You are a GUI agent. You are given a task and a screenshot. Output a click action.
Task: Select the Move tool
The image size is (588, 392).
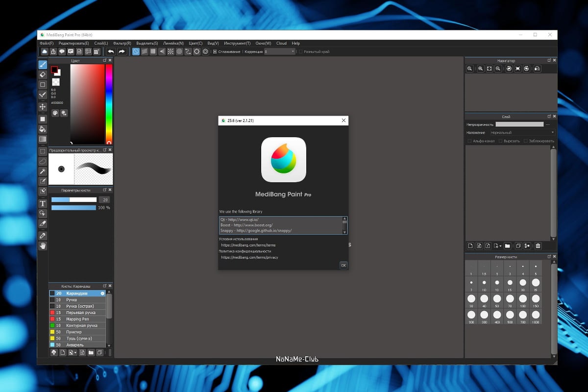click(x=43, y=107)
